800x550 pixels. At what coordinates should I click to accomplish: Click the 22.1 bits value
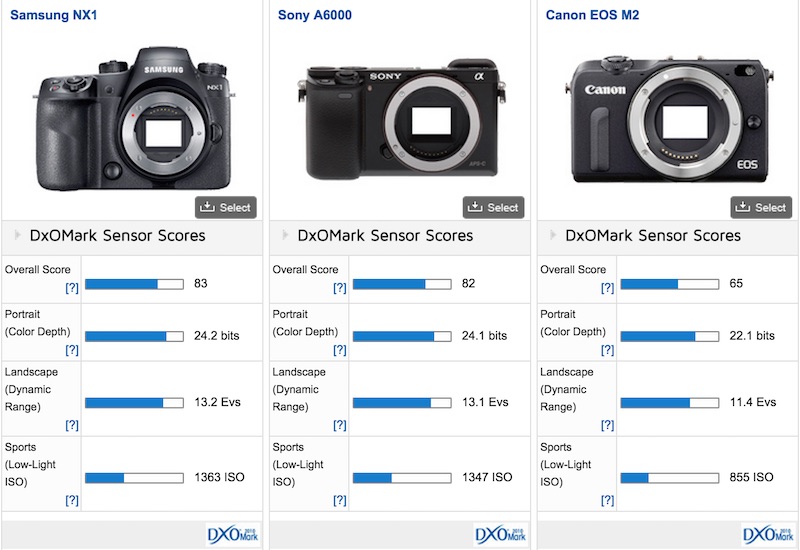(x=752, y=336)
